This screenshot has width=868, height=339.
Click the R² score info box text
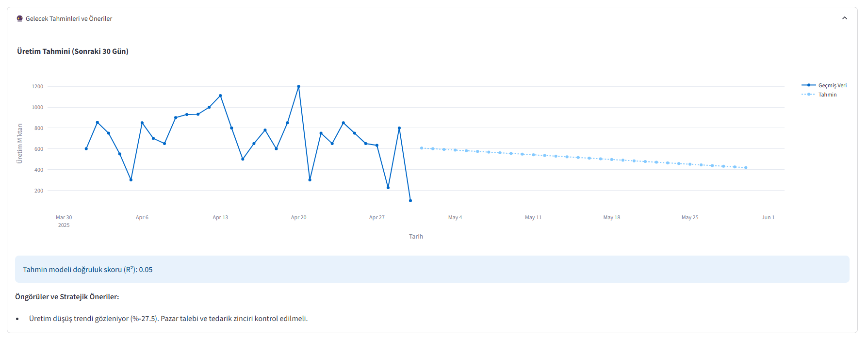coord(88,269)
